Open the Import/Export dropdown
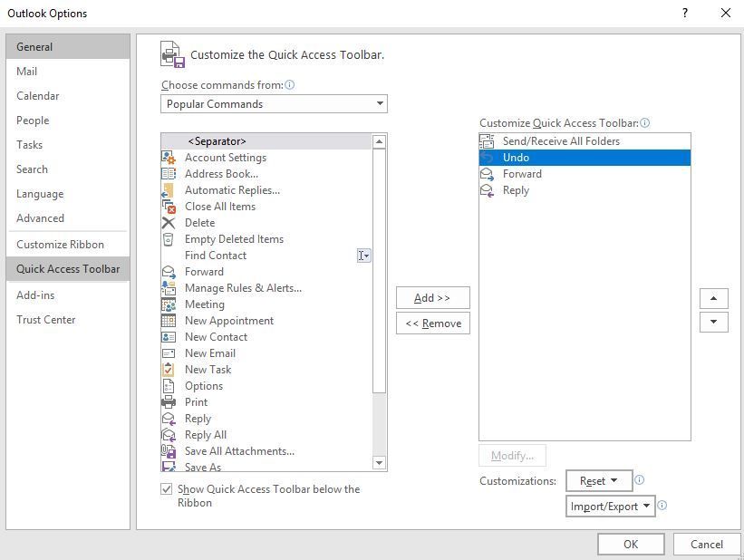 pyautogui.click(x=610, y=507)
